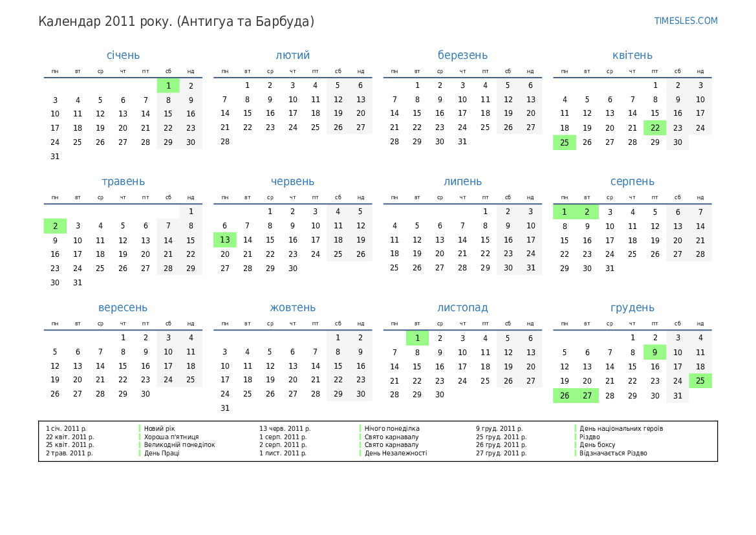Open the TIMESLES.COM link

tap(686, 21)
